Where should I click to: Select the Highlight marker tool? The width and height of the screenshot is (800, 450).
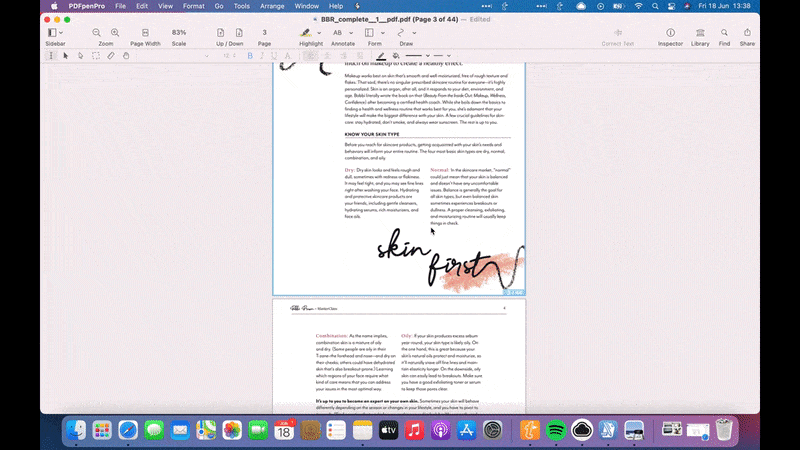(306, 33)
